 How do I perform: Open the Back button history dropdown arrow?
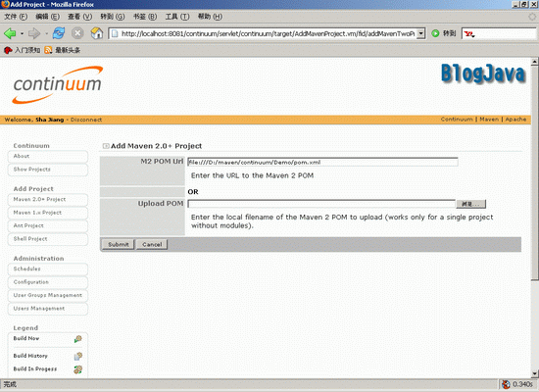22,33
